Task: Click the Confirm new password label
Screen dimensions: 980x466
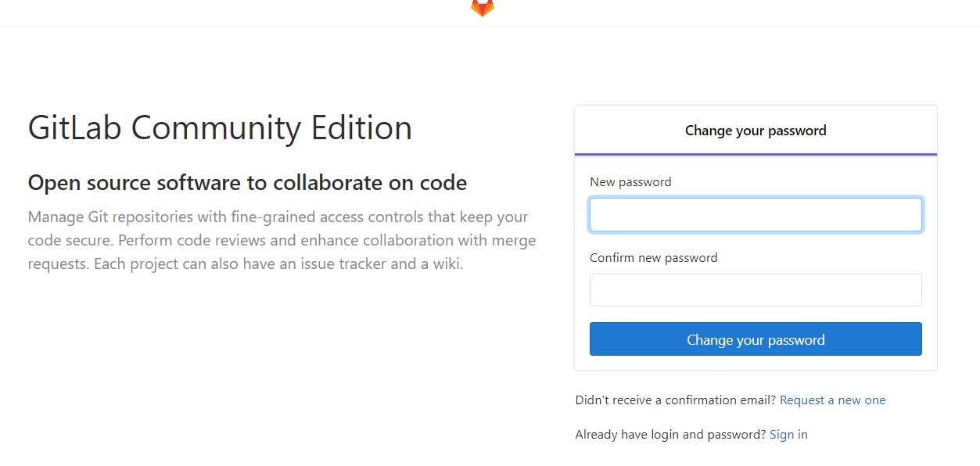Action: tap(653, 258)
